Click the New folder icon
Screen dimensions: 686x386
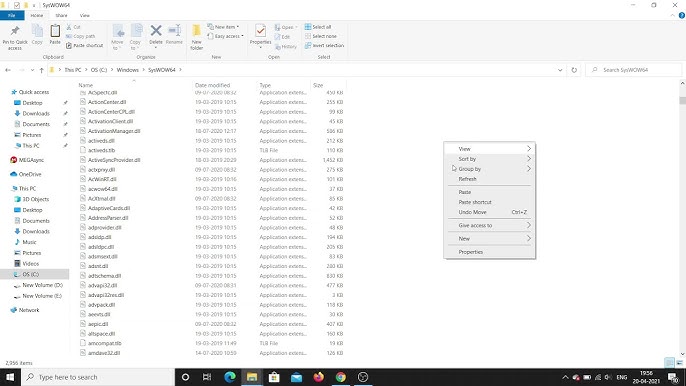pos(196,37)
